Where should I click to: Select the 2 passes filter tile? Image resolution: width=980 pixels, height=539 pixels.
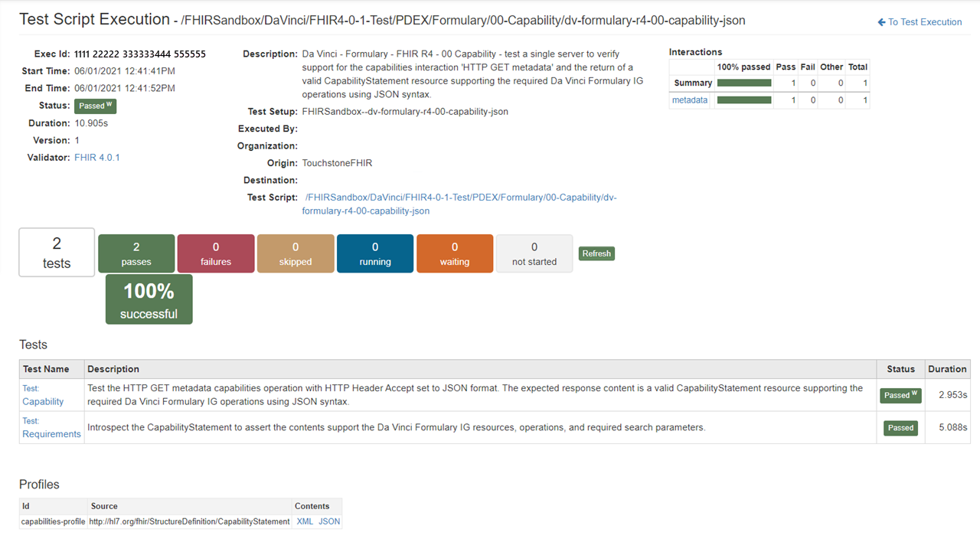[x=136, y=253]
